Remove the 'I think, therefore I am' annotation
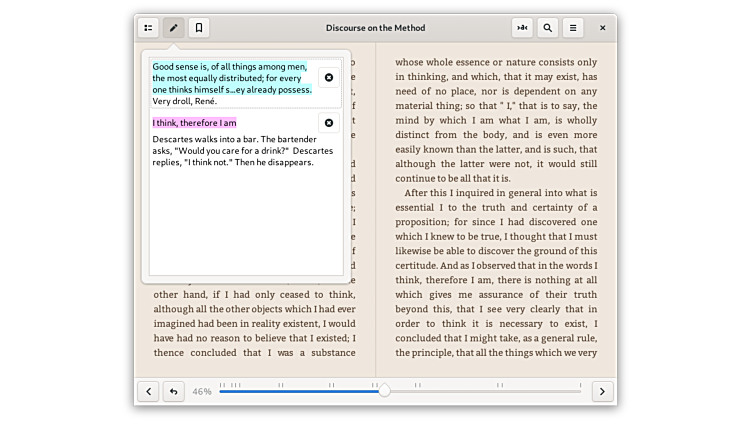Image resolution: width=752 pixels, height=423 pixels. tap(328, 123)
